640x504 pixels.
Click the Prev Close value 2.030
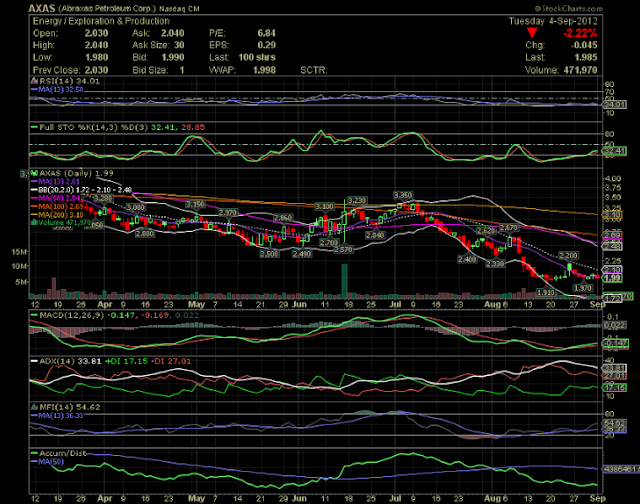[96, 70]
